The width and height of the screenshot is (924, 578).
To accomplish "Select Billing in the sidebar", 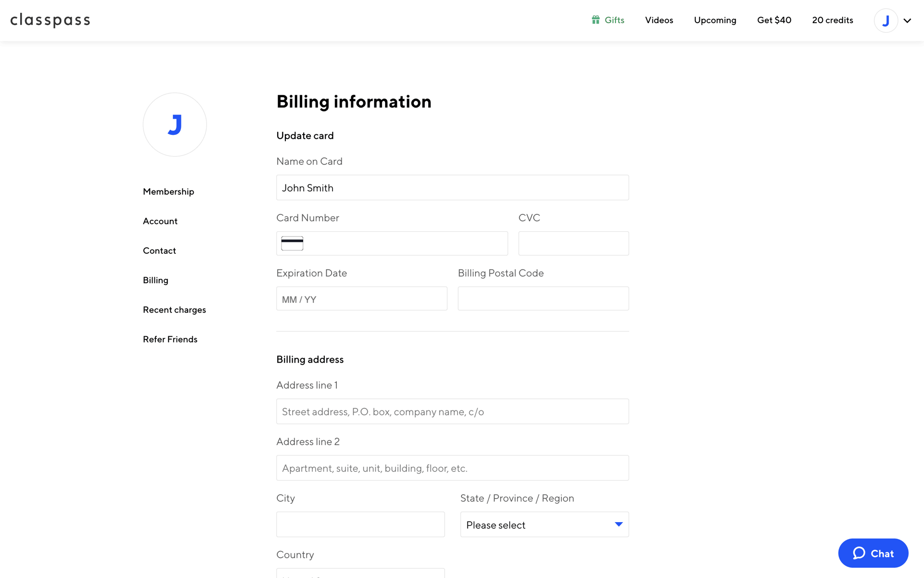I will pos(155,280).
